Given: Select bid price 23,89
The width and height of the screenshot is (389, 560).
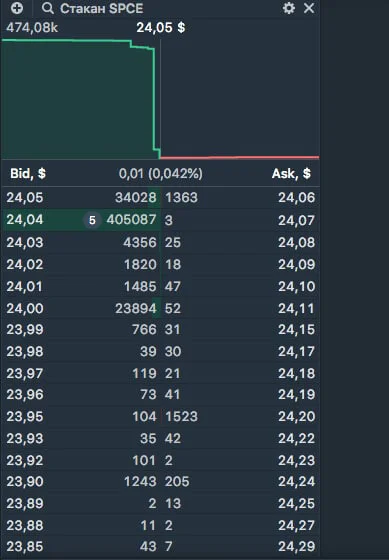Looking at the screenshot, I should pyautogui.click(x=25, y=504).
